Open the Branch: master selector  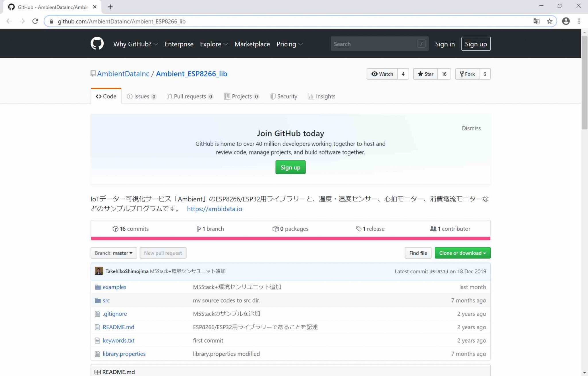[x=113, y=253]
